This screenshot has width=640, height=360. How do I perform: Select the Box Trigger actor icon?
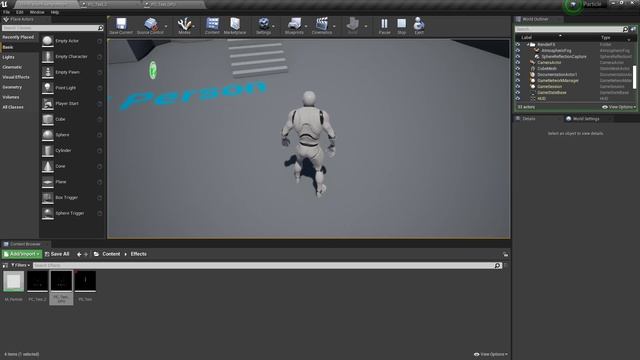click(x=48, y=198)
